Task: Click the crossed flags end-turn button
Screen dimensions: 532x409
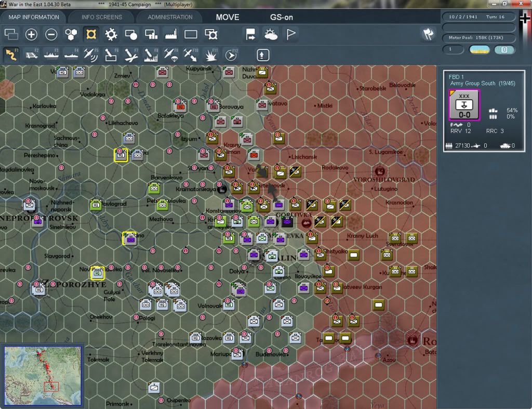Action: click(x=428, y=34)
